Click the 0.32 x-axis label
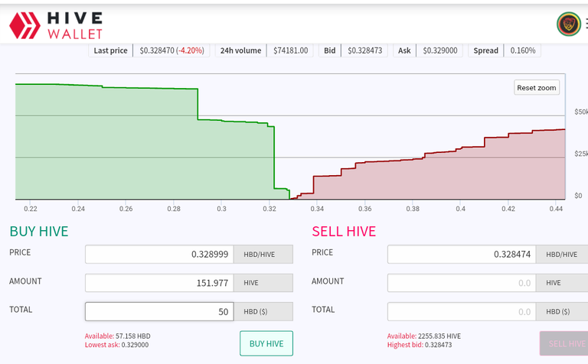 [x=269, y=209]
